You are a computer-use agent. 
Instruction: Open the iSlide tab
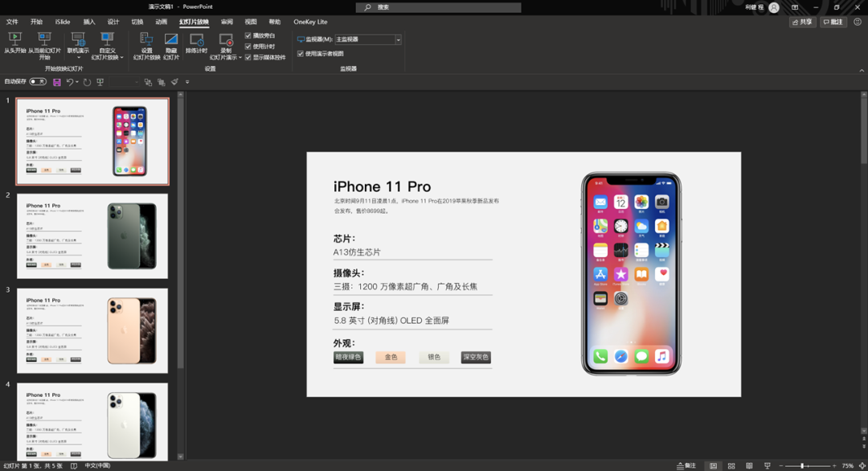pos(63,23)
